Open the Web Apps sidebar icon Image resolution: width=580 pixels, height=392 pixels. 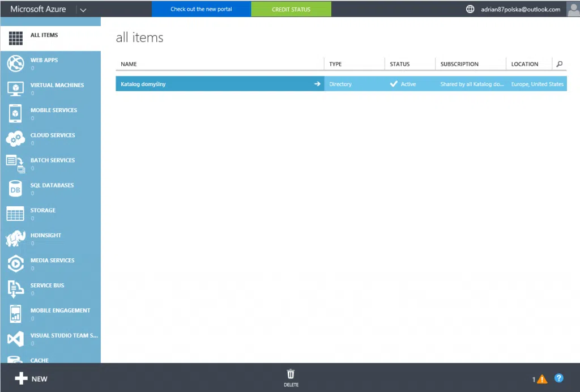(15, 63)
